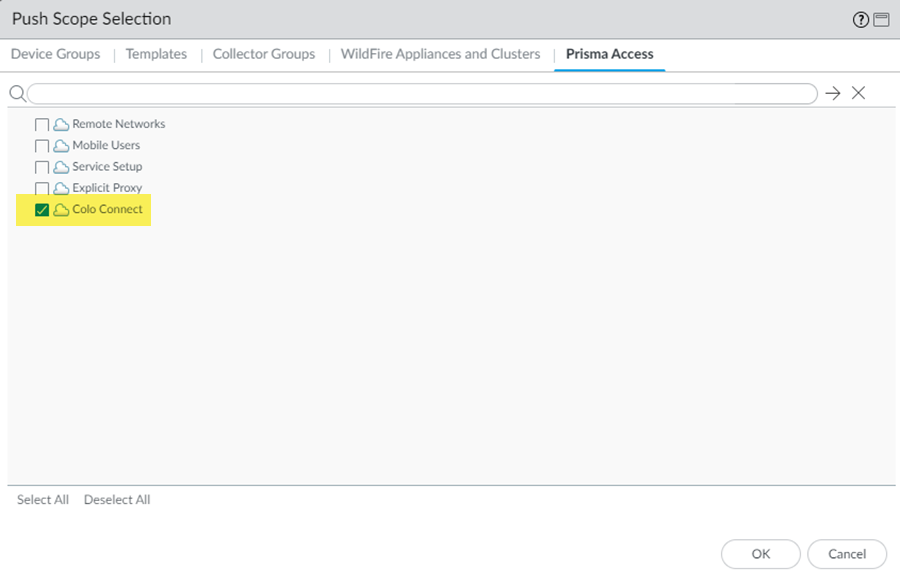Open WildFire Appliances and Clusters tab
Image resolution: width=900 pixels, height=584 pixels.
click(x=440, y=54)
